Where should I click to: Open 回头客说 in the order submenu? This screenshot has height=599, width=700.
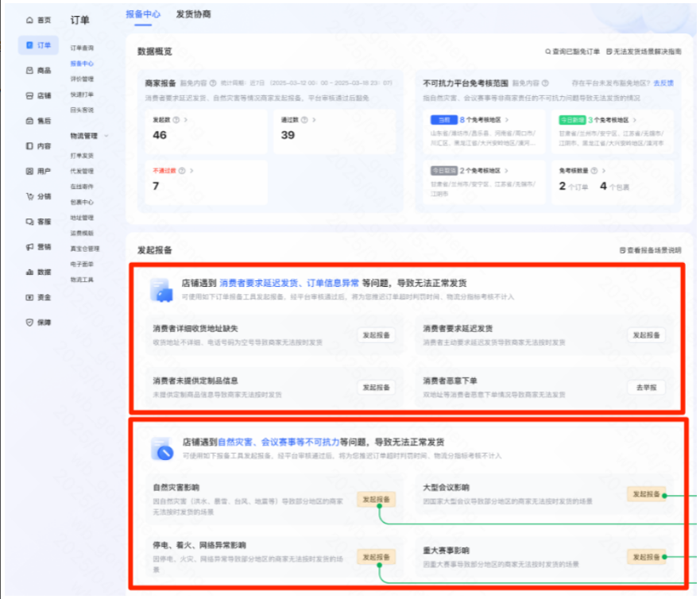tap(82, 110)
